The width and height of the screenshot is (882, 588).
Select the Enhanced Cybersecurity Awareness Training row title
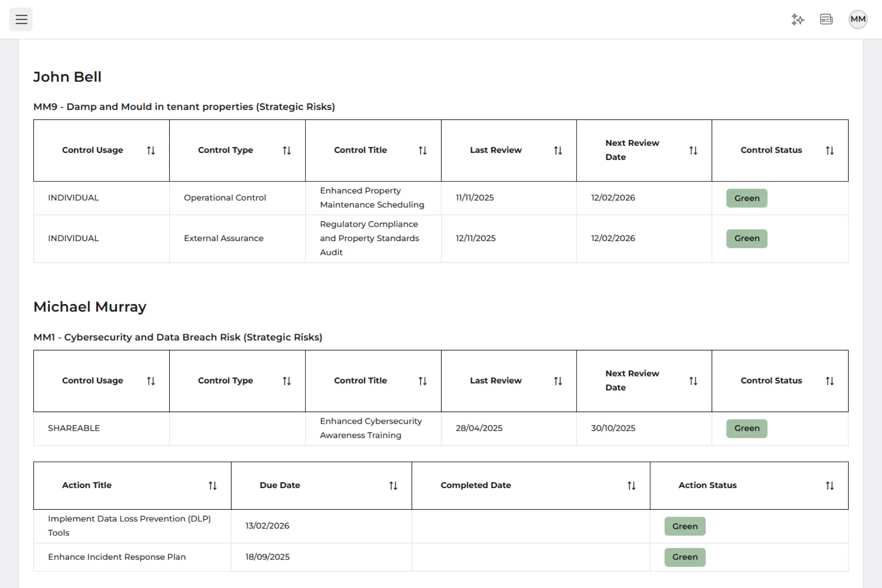(x=370, y=428)
